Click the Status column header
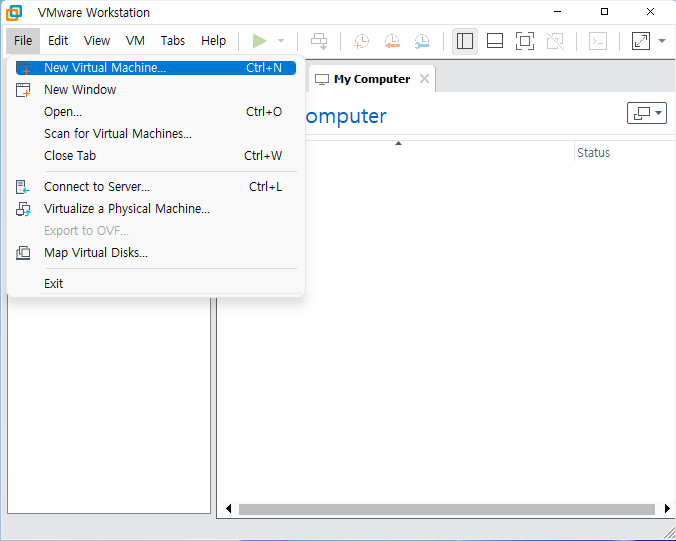676x541 pixels. [x=593, y=153]
